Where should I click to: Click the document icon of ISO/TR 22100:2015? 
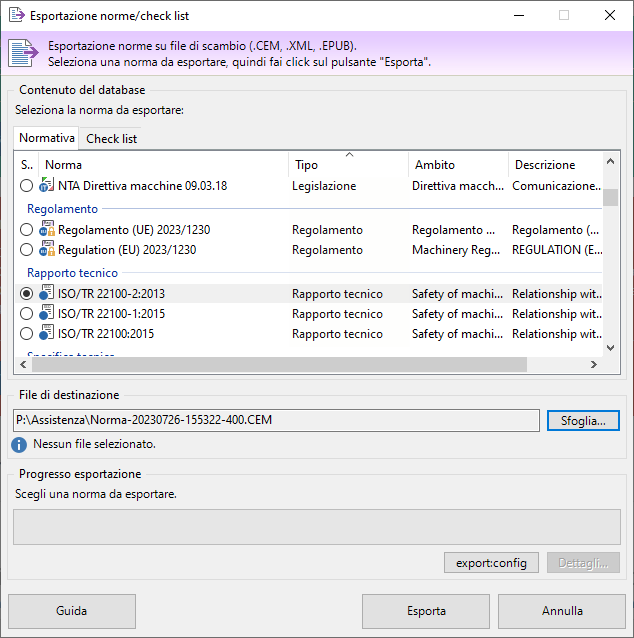46,334
